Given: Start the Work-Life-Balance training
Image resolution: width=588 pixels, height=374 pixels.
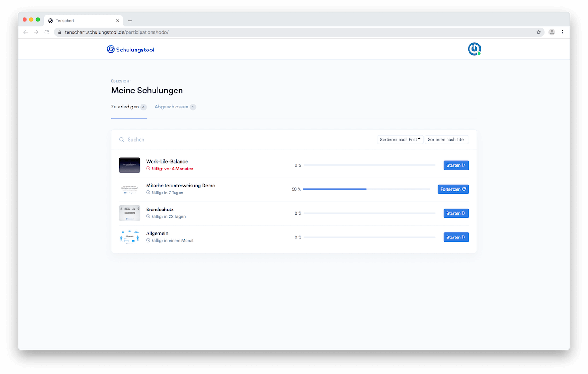Looking at the screenshot, I should click(x=456, y=165).
